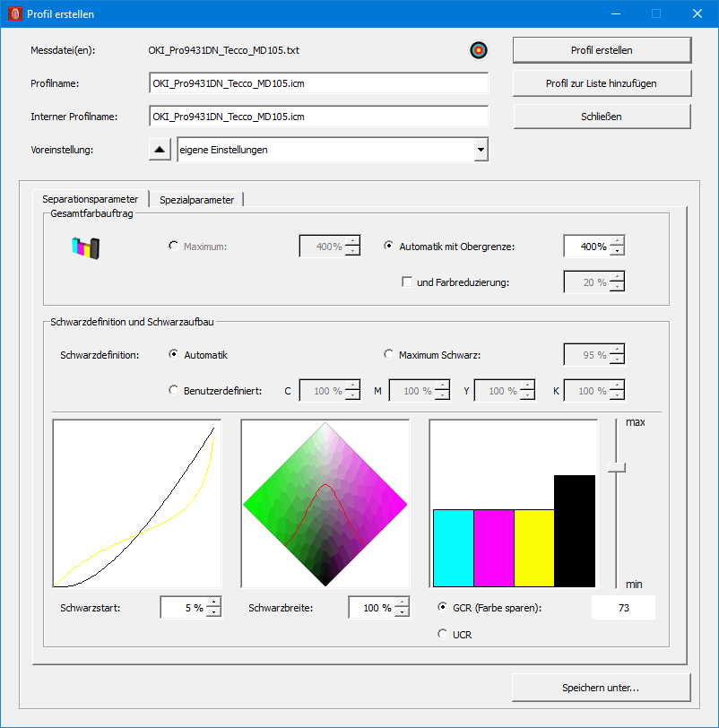This screenshot has width=719, height=728.
Task: Click the app icon in the title bar
Action: 14,14
